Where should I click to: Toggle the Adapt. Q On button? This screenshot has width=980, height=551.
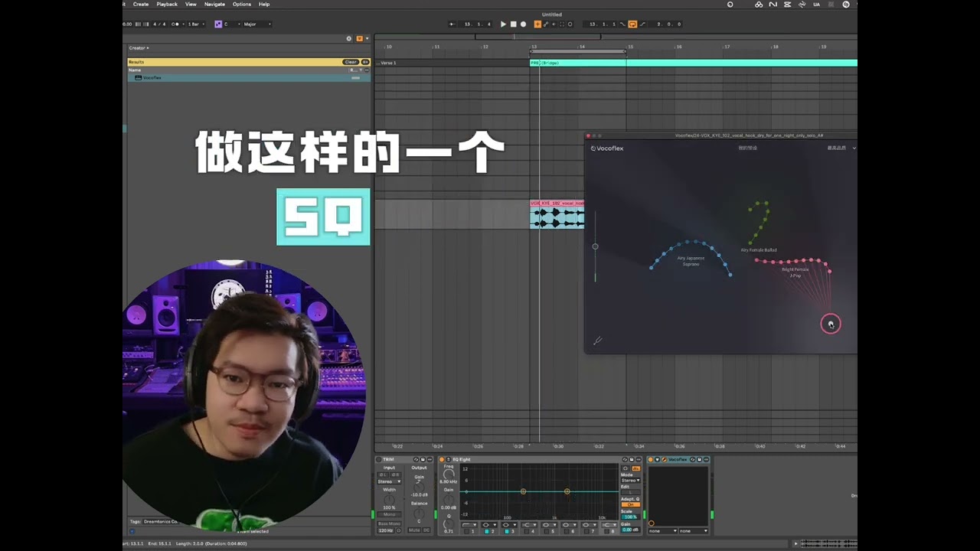pyautogui.click(x=630, y=504)
